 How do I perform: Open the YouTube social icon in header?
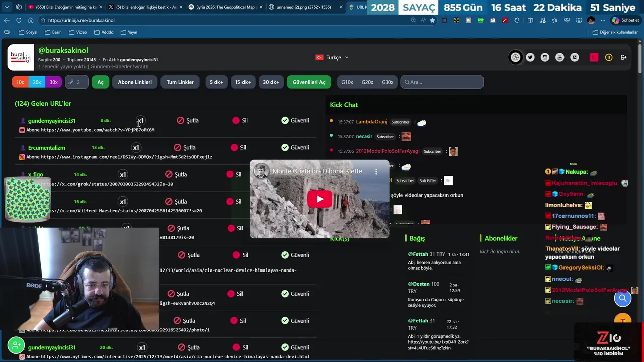(x=559, y=57)
